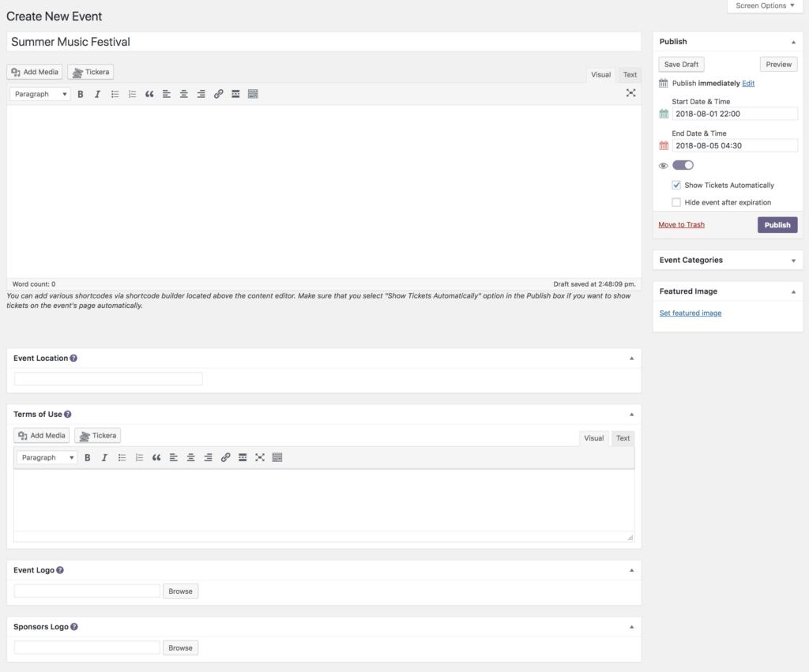Enable the event visibility toggle switch
This screenshot has height=672, width=809.
click(683, 165)
